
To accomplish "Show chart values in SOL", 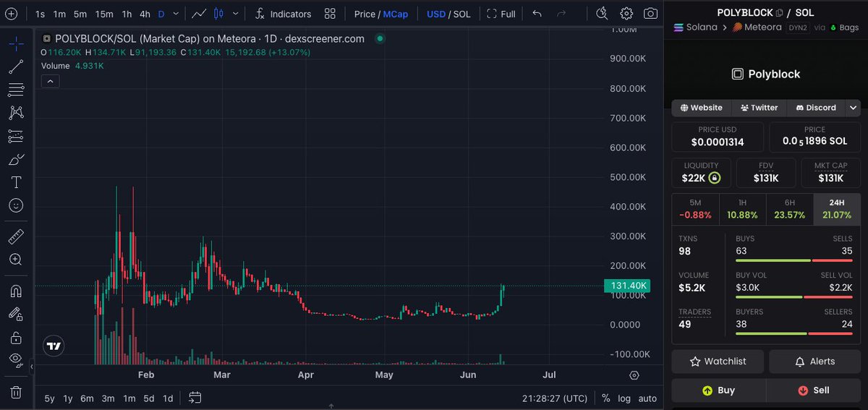I will (461, 14).
